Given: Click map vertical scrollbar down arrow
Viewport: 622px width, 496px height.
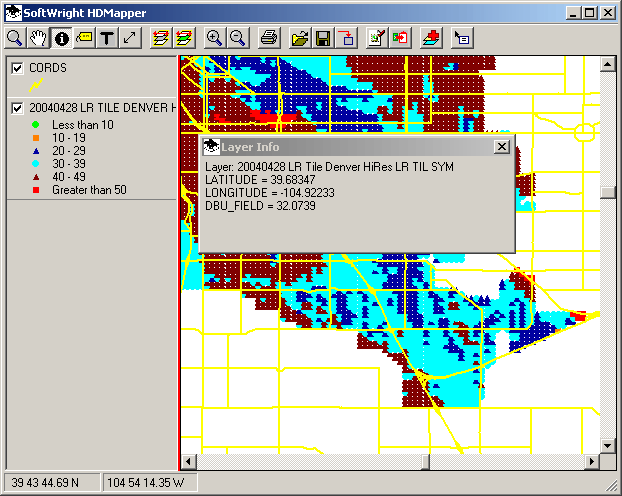Looking at the screenshot, I should click(607, 446).
